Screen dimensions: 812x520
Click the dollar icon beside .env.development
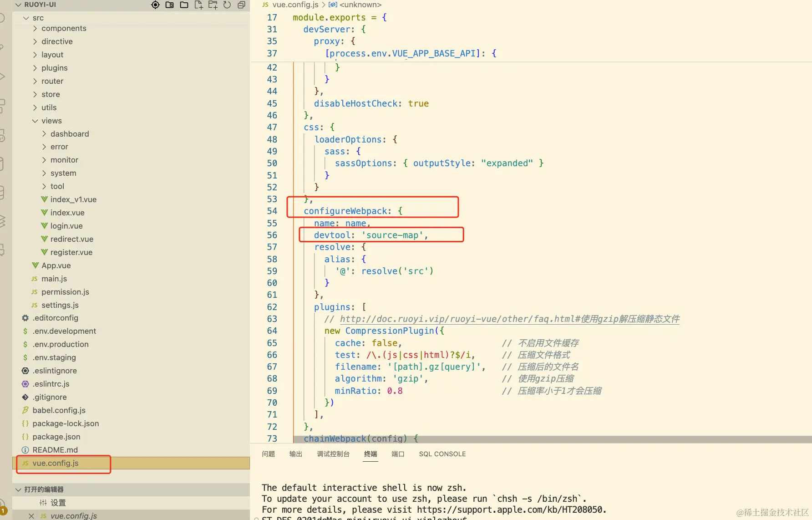(25, 331)
